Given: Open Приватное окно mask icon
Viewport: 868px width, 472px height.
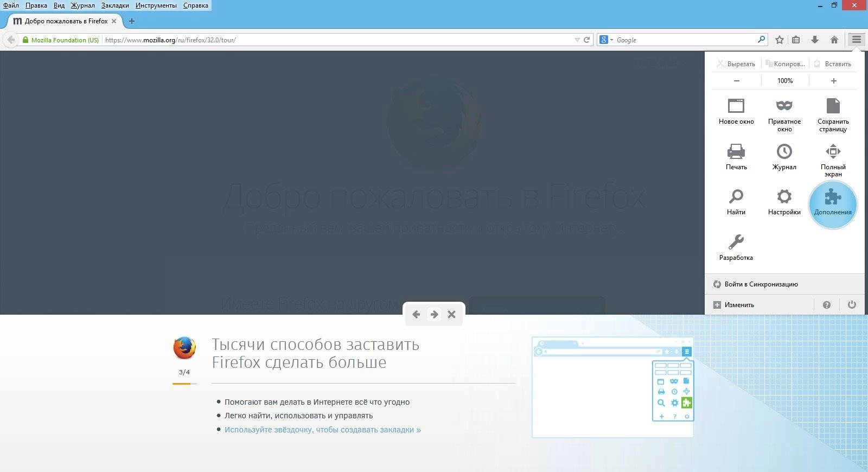Looking at the screenshot, I should [784, 115].
